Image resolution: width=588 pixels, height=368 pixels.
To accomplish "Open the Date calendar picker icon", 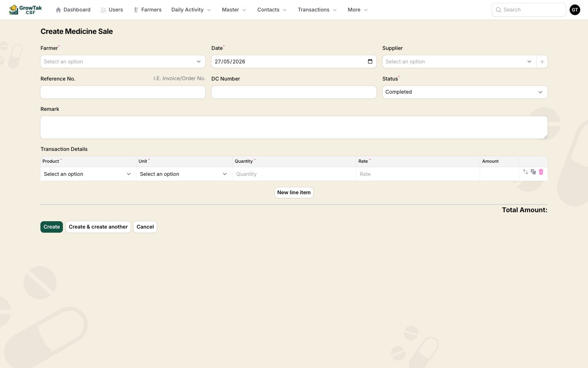I will tap(370, 62).
